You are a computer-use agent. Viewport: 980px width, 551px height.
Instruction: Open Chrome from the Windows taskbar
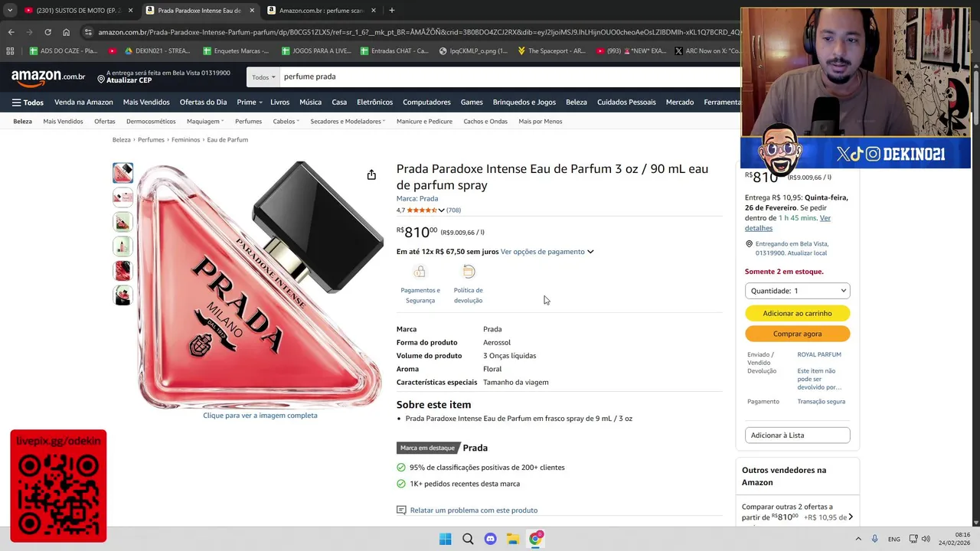pos(535,539)
